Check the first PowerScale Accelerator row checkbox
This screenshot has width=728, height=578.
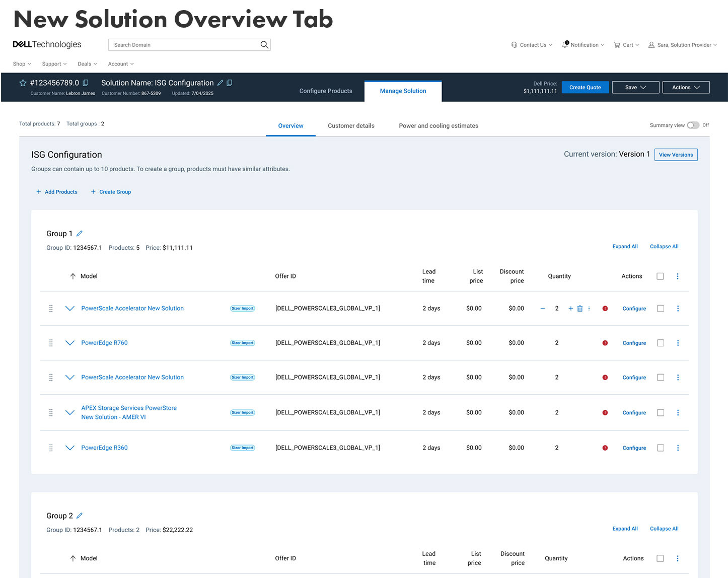tap(661, 309)
